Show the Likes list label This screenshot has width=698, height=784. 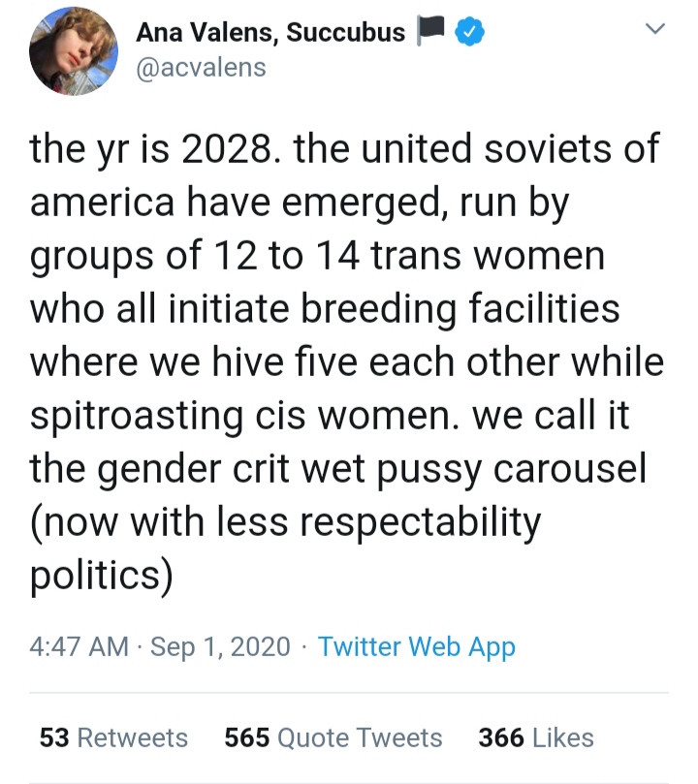(x=563, y=738)
